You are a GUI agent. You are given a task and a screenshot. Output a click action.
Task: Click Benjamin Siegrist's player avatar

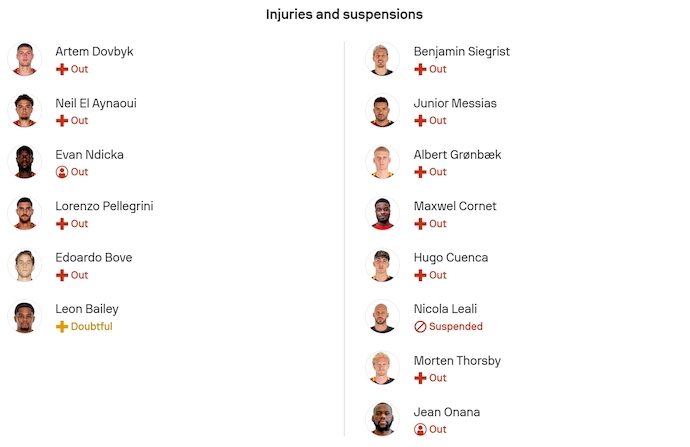[x=382, y=59]
